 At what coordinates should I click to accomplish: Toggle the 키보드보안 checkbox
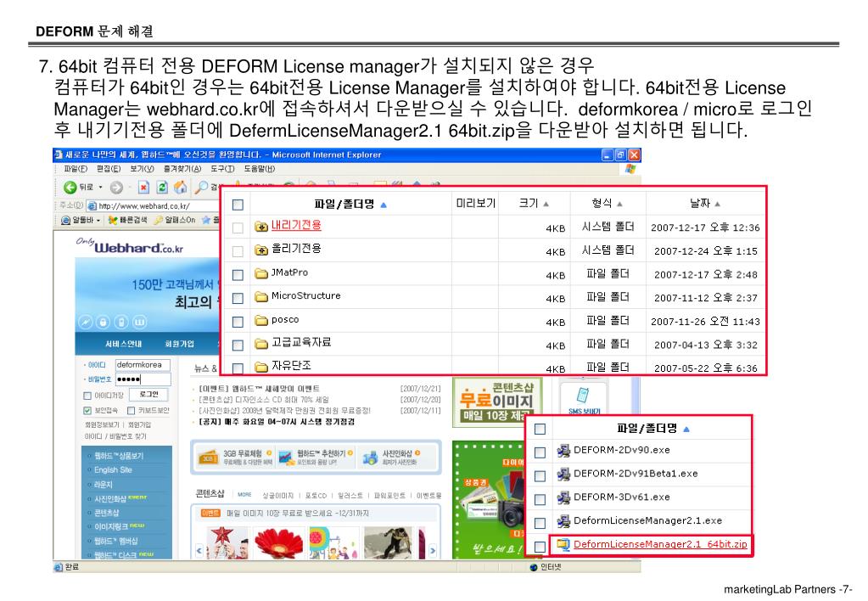(132, 411)
